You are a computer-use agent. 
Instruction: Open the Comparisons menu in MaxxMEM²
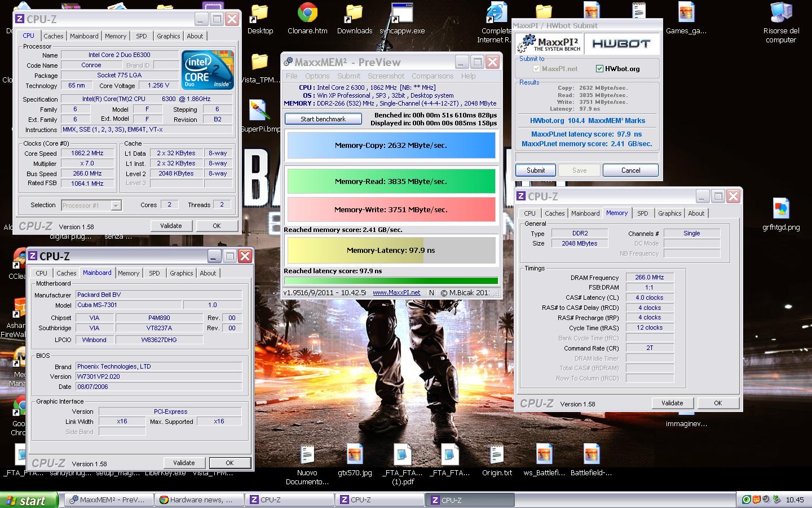click(x=433, y=76)
